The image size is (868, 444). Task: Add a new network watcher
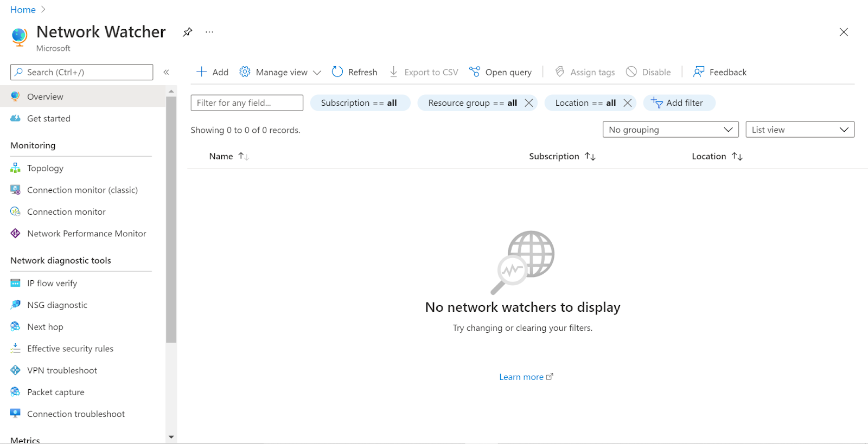tap(212, 72)
